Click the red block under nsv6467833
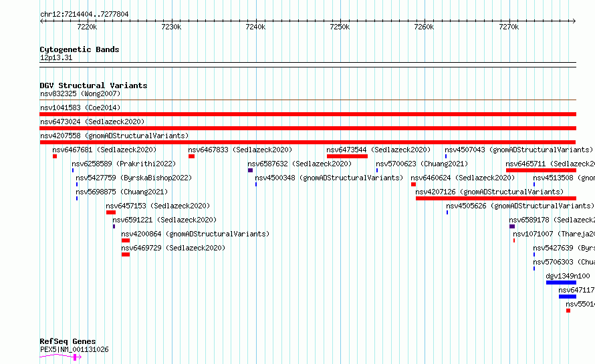 (x=191, y=156)
